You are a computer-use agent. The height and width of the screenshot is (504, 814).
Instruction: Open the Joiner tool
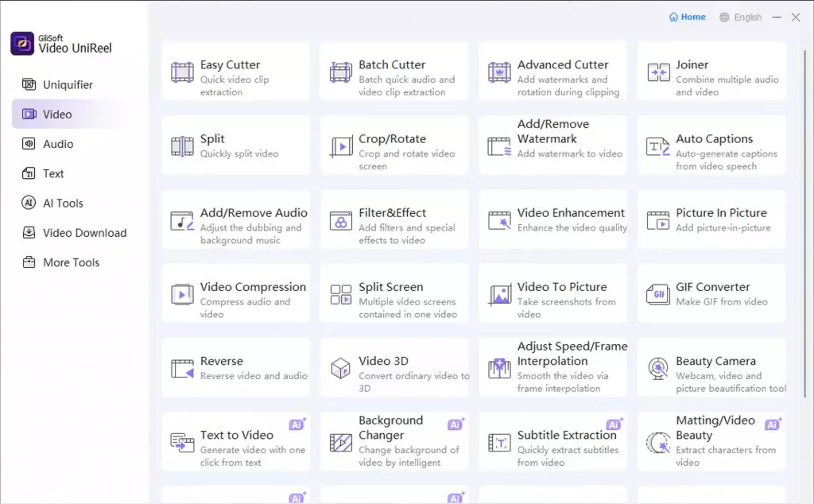point(711,71)
